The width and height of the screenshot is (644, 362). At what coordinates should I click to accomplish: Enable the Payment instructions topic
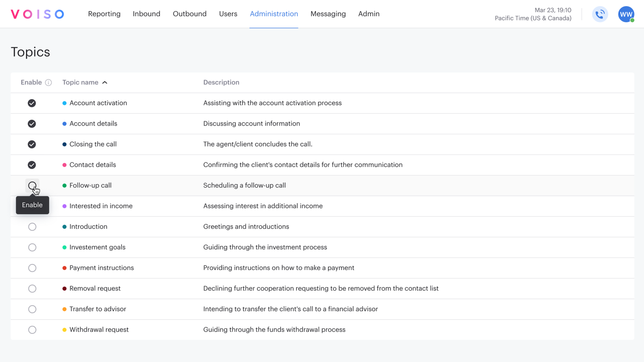pos(32,268)
